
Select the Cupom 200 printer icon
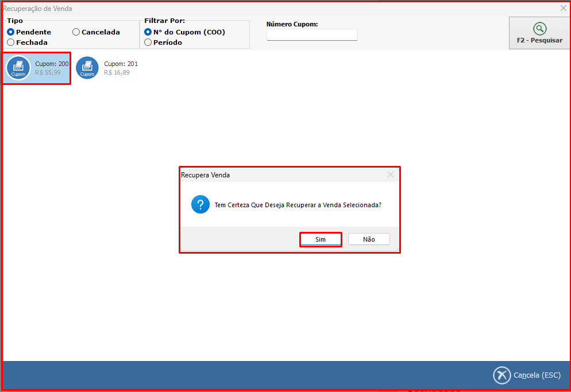pyautogui.click(x=18, y=68)
